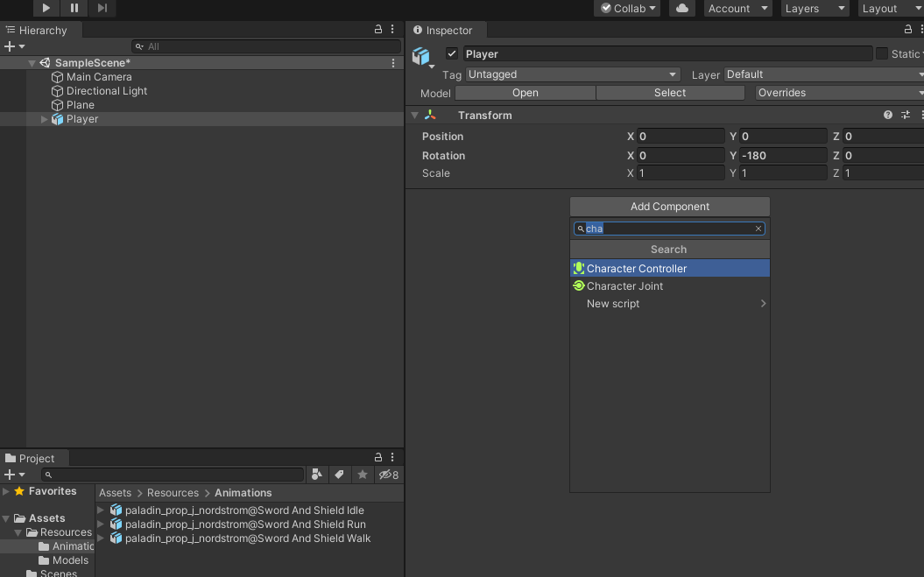Collapse the SampleScene tree
The height and width of the screenshot is (577, 924).
pyautogui.click(x=32, y=63)
